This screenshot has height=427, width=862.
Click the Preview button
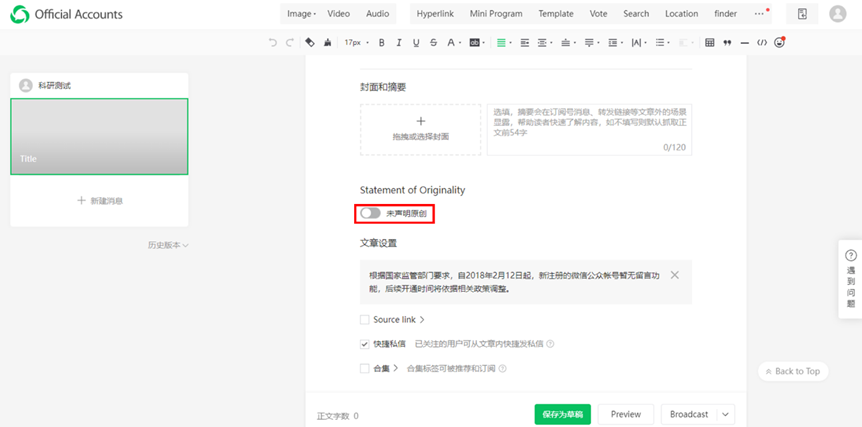pyautogui.click(x=626, y=414)
